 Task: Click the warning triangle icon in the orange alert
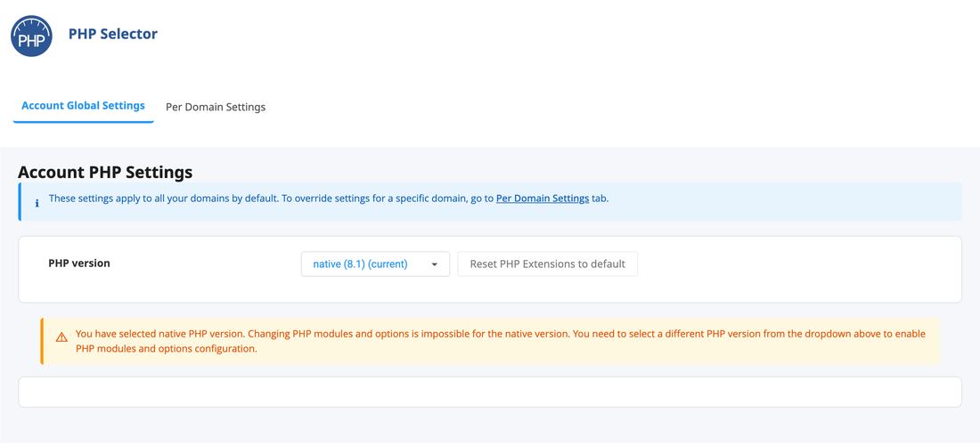(x=61, y=337)
